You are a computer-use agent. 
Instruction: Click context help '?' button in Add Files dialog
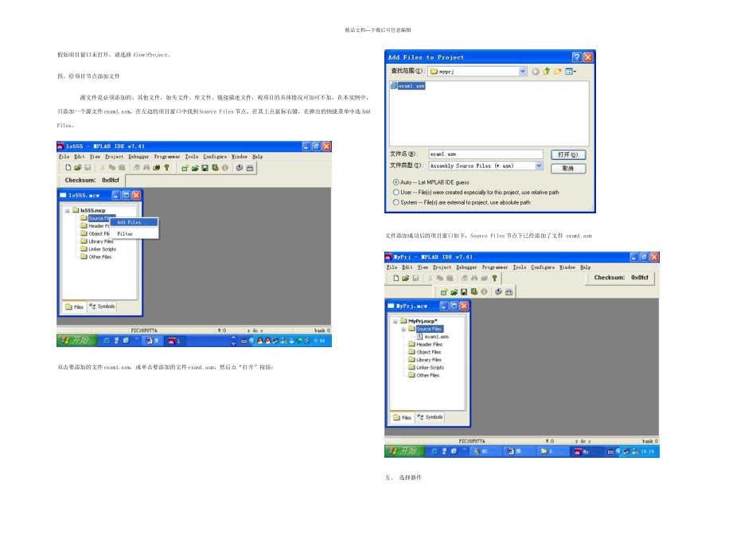click(x=577, y=57)
